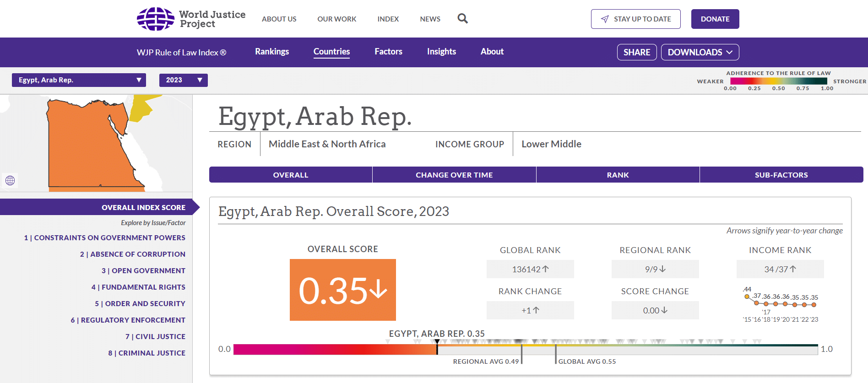
Task: Click the WJP Rule of Law Index link
Action: [x=181, y=52]
